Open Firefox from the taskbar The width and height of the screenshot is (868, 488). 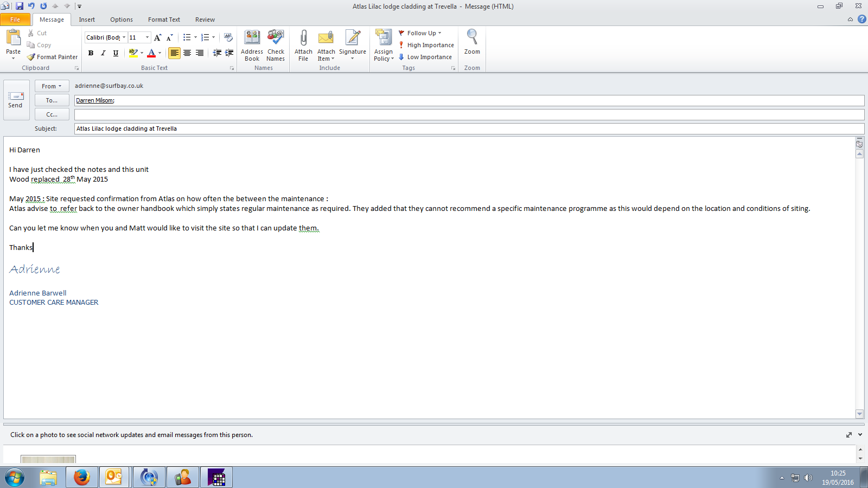point(82,477)
